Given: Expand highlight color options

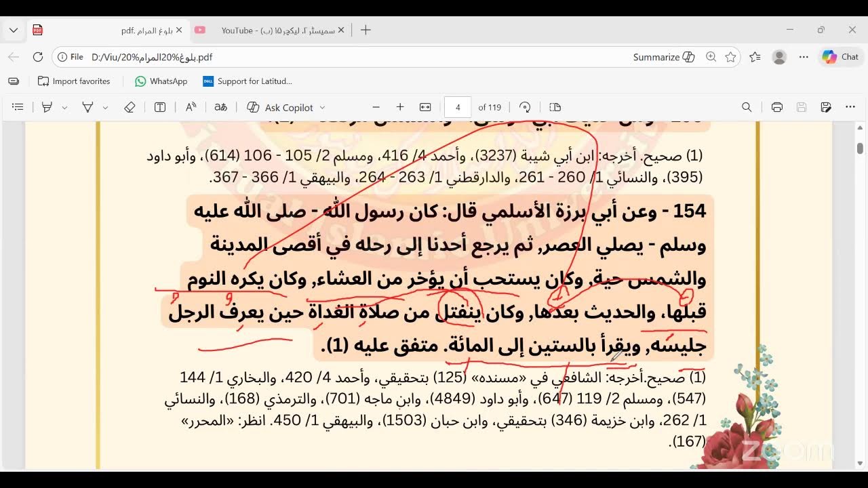Looking at the screenshot, I should click(64, 107).
